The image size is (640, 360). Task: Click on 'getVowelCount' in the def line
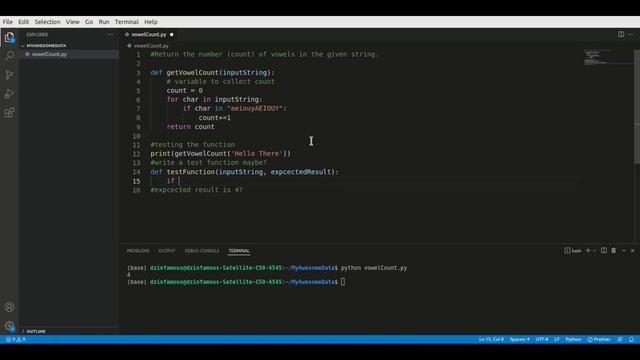(x=193, y=73)
